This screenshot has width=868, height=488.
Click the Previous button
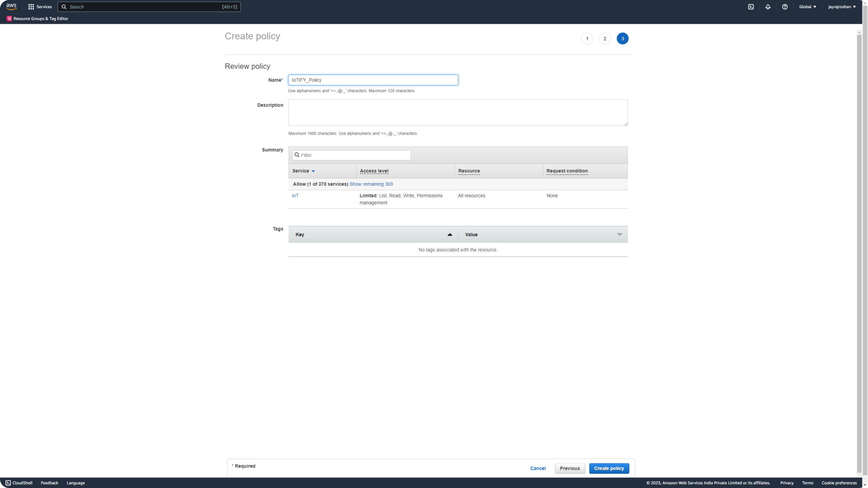click(x=570, y=468)
